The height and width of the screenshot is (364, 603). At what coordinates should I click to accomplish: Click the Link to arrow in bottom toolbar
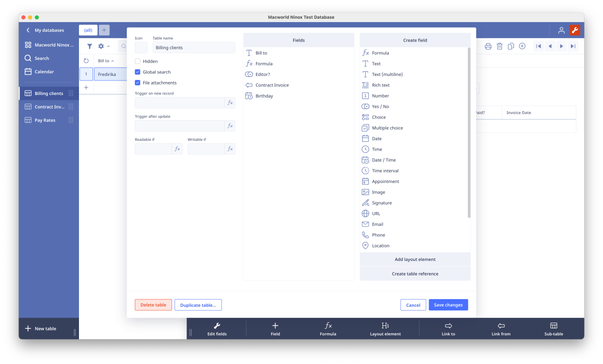448,326
